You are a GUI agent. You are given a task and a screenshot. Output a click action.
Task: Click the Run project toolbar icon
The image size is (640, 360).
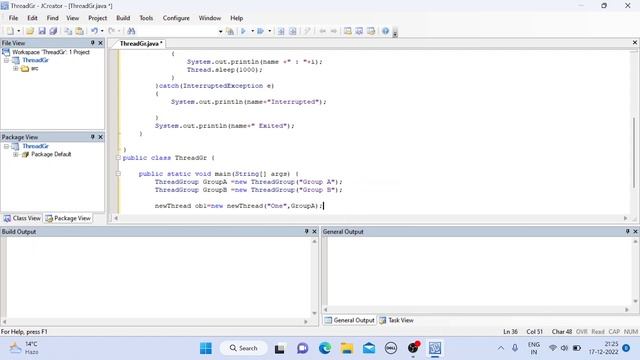(260, 31)
